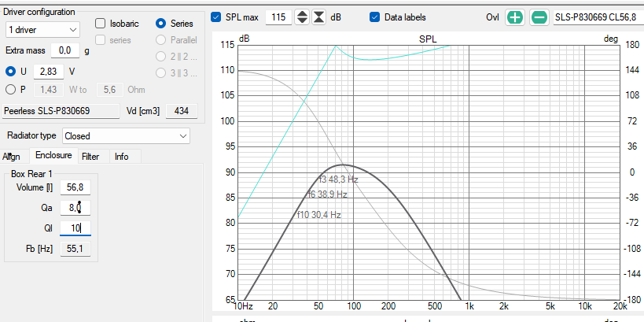Click the 1,43 W power field

(49, 89)
